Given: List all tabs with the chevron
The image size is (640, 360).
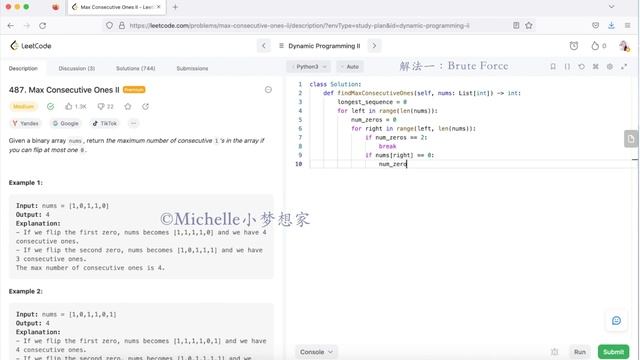Looking at the screenshot, I should click(611, 7).
